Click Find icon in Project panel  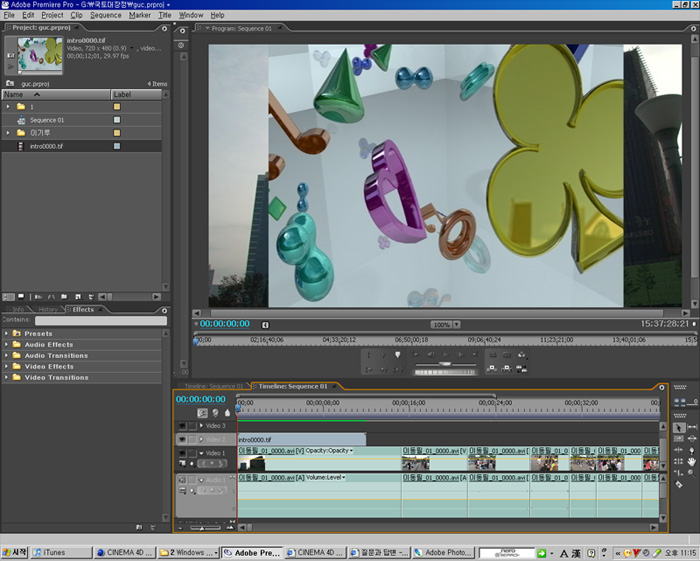tap(52, 297)
